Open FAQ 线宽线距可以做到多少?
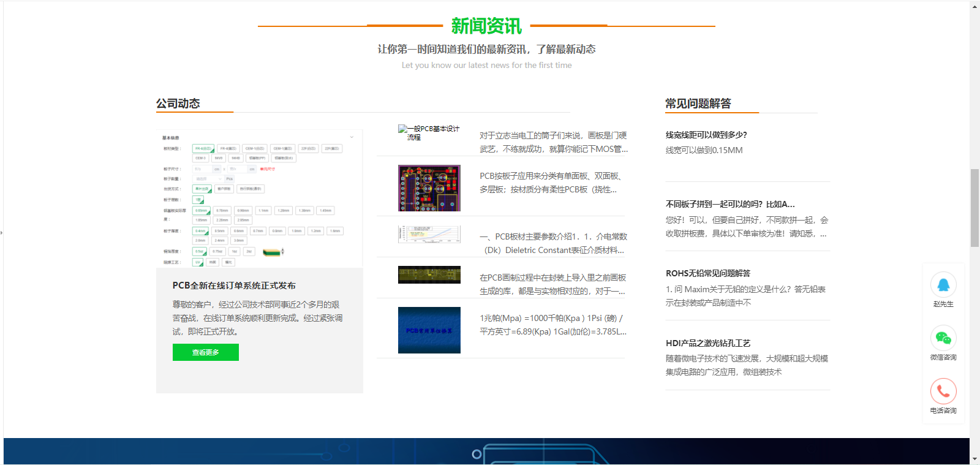Viewport: 980px width, 465px height. [706, 135]
